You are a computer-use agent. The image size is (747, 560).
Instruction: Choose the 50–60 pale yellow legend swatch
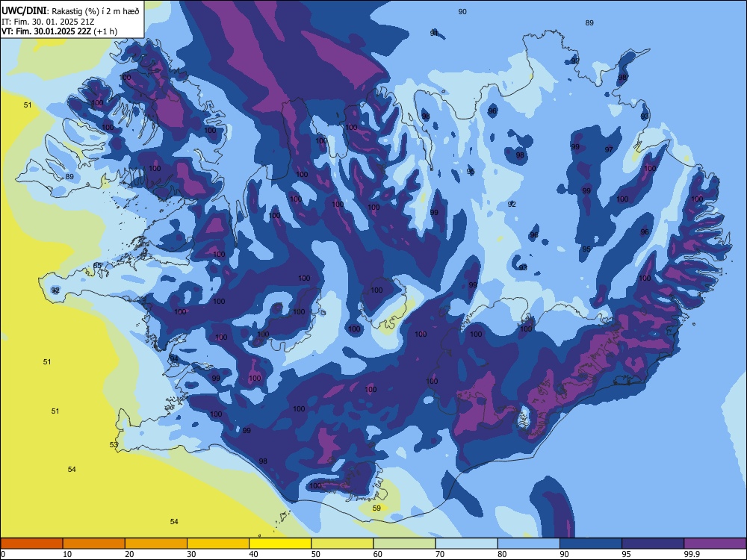point(342,544)
